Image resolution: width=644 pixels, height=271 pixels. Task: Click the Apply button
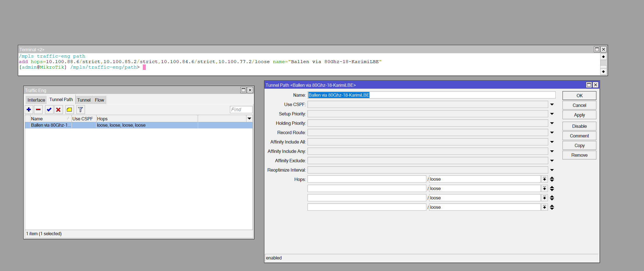[579, 115]
